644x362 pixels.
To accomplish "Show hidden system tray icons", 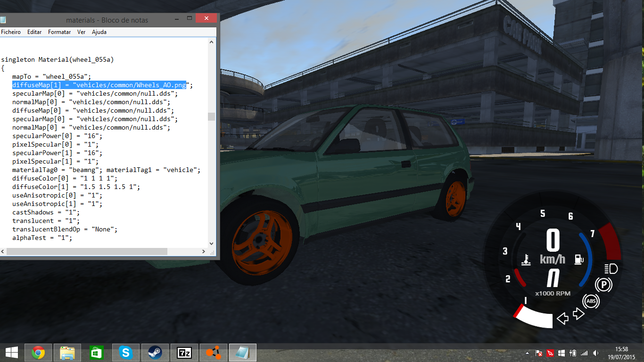I will pyautogui.click(x=528, y=353).
